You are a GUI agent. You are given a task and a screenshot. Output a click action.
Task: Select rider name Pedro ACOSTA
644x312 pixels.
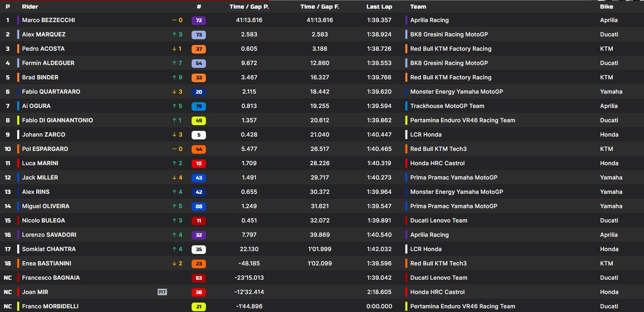(x=43, y=49)
